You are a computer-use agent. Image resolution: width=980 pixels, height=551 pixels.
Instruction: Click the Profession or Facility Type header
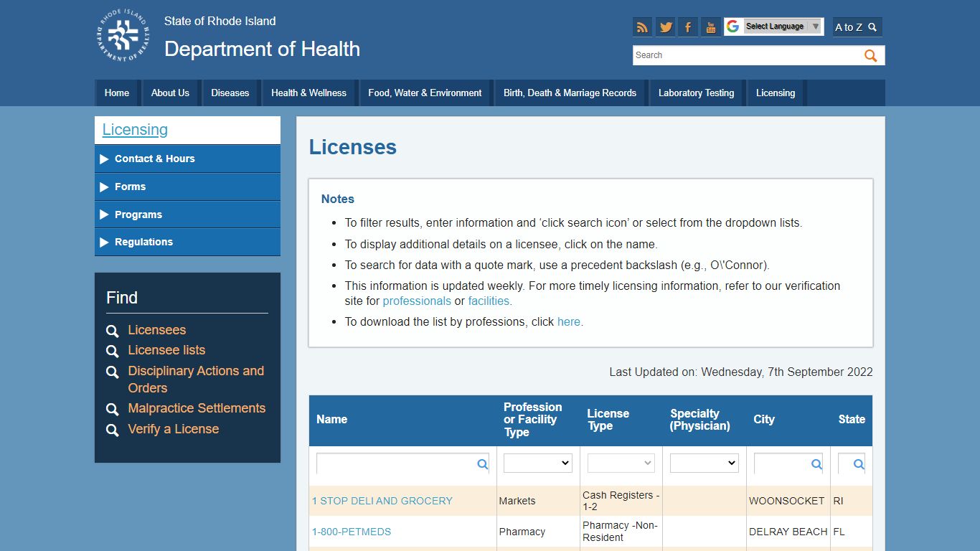(533, 420)
